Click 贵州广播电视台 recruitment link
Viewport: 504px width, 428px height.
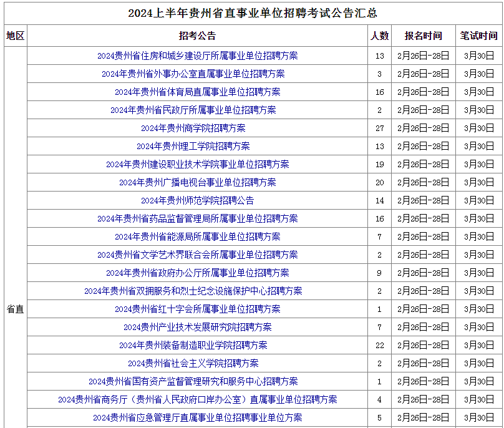(197, 182)
